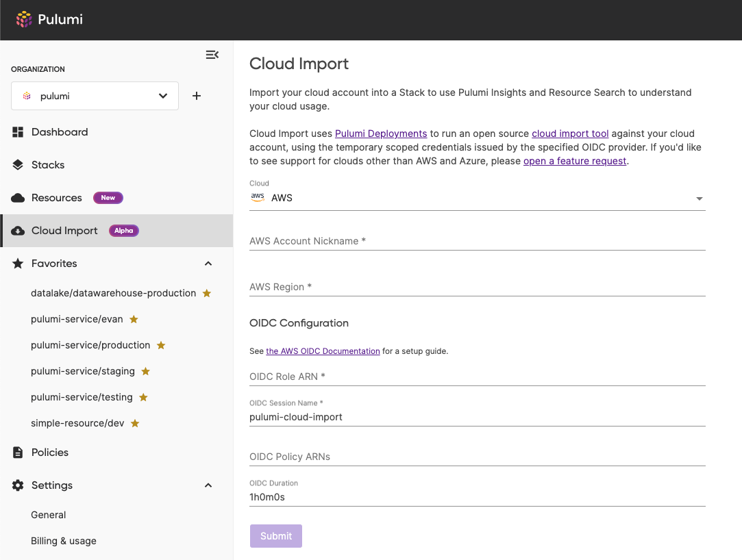Open datalake/datawarehouse-production stack
This screenshot has height=560, width=742.
click(114, 293)
